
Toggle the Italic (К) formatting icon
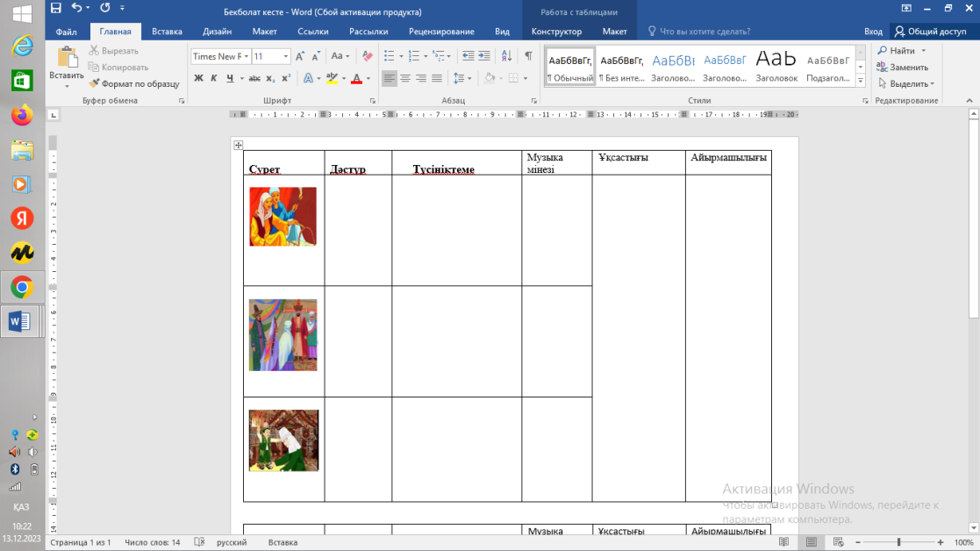[214, 78]
